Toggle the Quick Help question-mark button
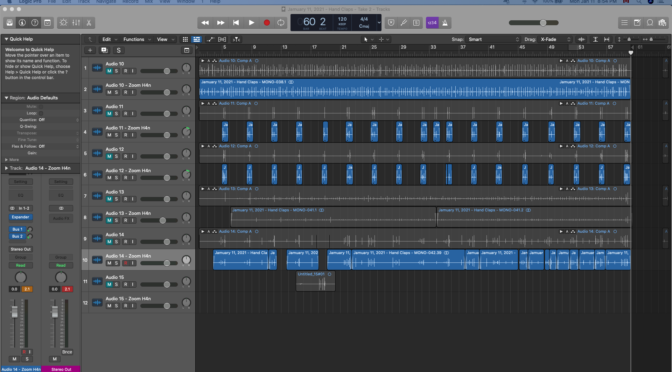The height and width of the screenshot is (372, 672). tap(35, 23)
